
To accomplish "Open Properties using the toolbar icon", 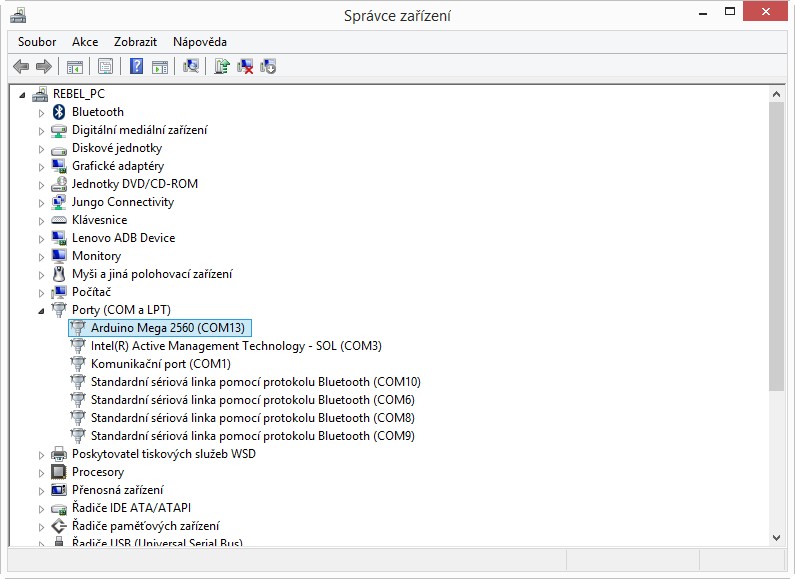I will [105, 67].
